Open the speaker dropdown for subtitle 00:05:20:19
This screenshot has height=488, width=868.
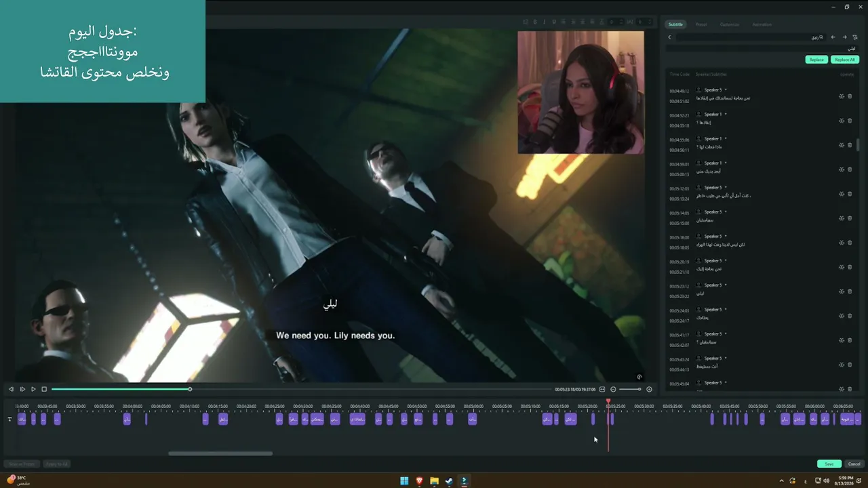726,260
